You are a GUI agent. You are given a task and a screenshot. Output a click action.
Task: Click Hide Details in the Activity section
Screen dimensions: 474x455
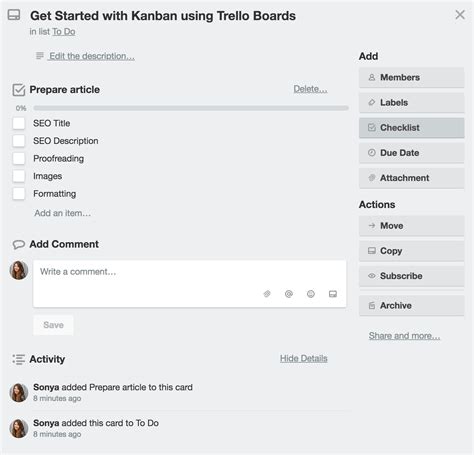[x=304, y=358]
